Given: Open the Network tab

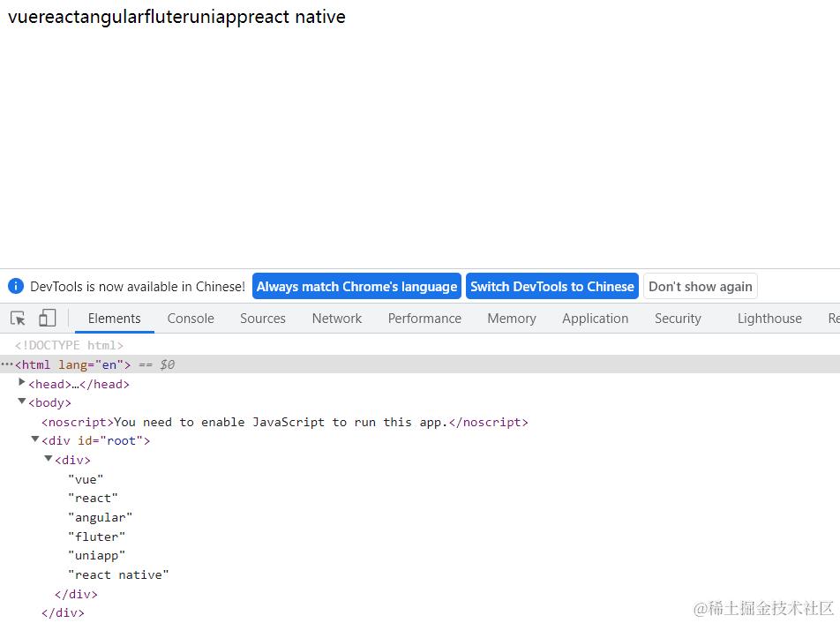Looking at the screenshot, I should pos(337,319).
